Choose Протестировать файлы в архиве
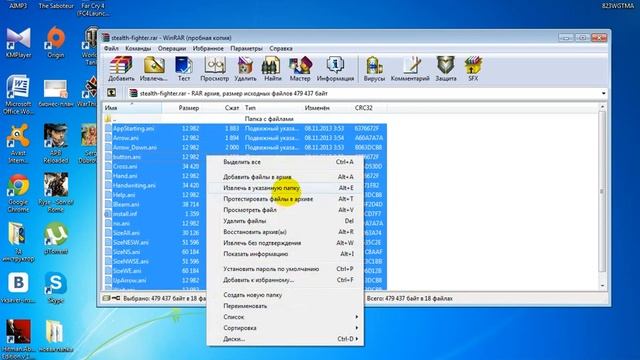 (x=285, y=199)
